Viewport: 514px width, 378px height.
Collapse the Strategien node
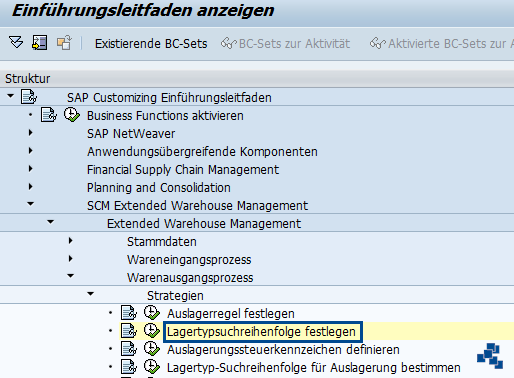click(x=91, y=294)
